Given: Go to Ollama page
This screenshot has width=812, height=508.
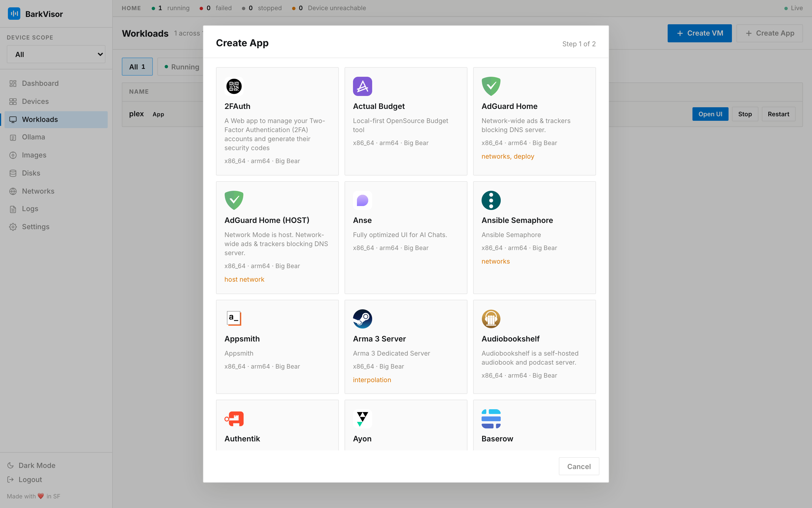Looking at the screenshot, I should 56,137.
